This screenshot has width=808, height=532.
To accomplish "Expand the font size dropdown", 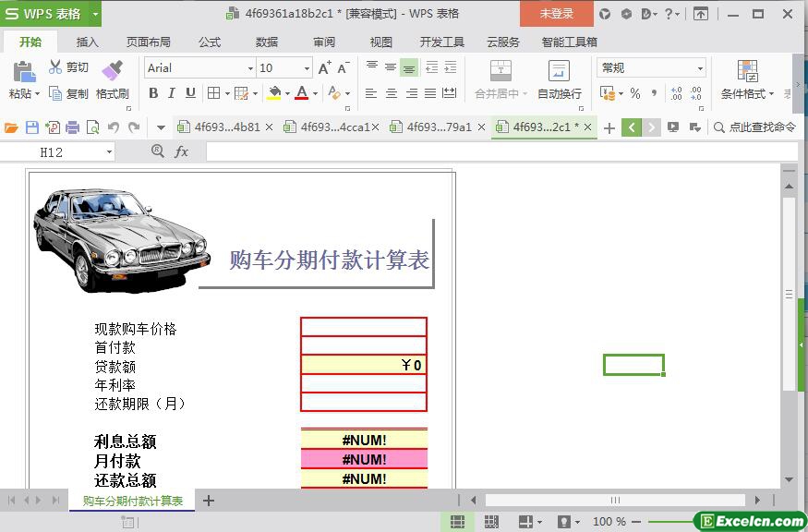I will [307, 68].
